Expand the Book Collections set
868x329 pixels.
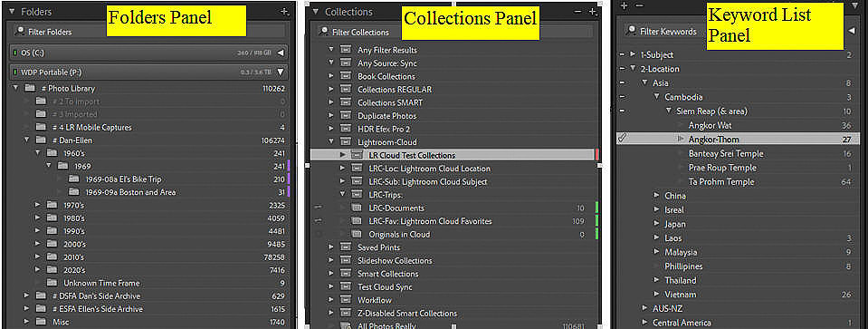coord(331,76)
